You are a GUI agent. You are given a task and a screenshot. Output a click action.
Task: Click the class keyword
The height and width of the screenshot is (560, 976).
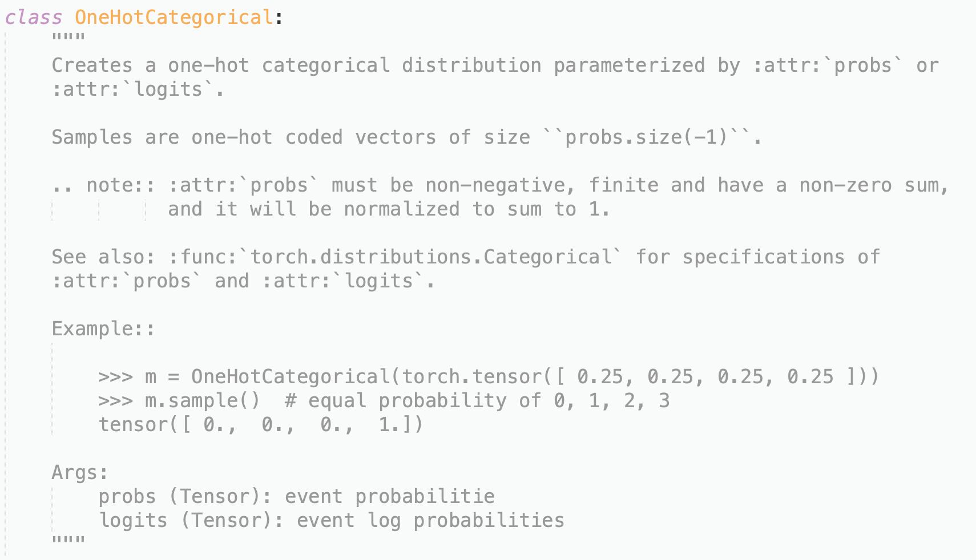34,17
